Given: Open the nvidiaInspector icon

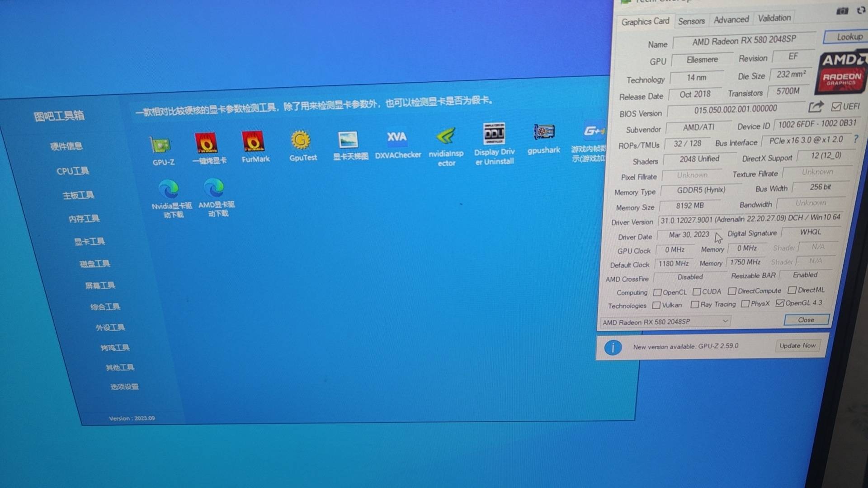Looking at the screenshot, I should pyautogui.click(x=446, y=136).
